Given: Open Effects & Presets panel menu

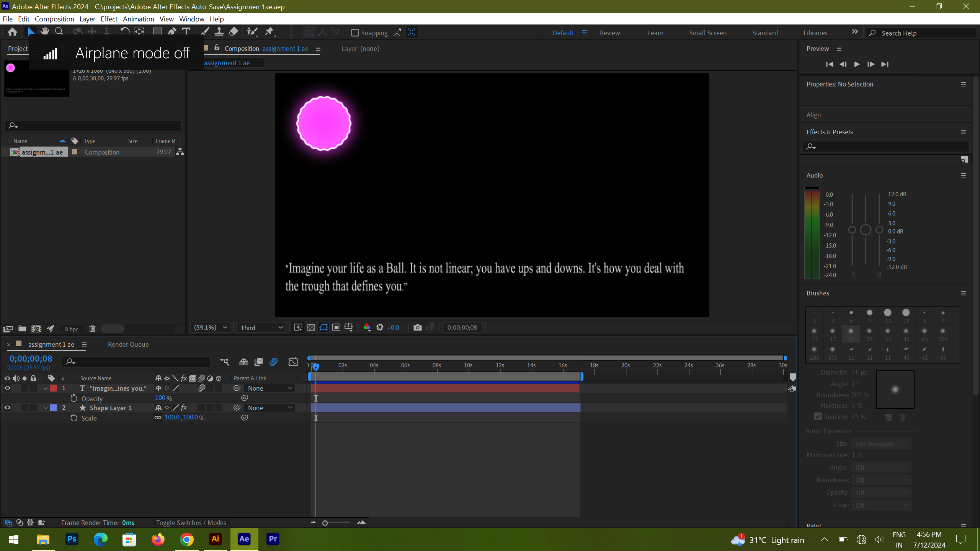Looking at the screenshot, I should pos(964,132).
